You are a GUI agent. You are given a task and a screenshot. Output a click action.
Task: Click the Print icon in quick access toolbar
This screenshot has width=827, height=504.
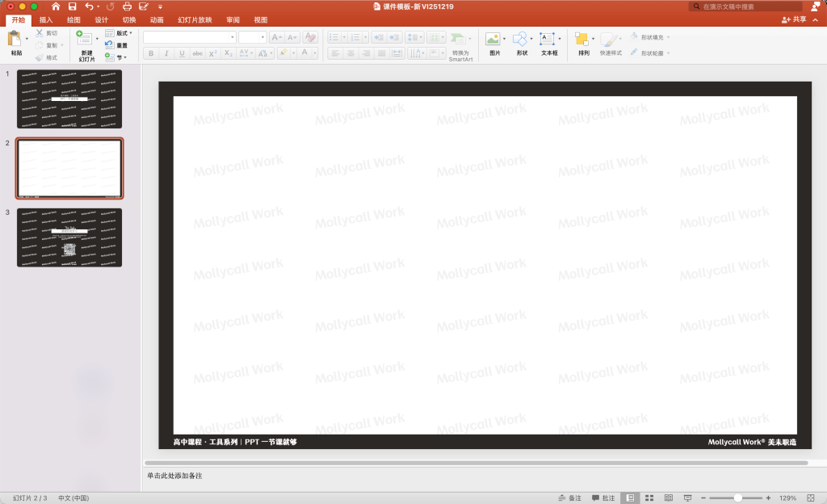(127, 6)
